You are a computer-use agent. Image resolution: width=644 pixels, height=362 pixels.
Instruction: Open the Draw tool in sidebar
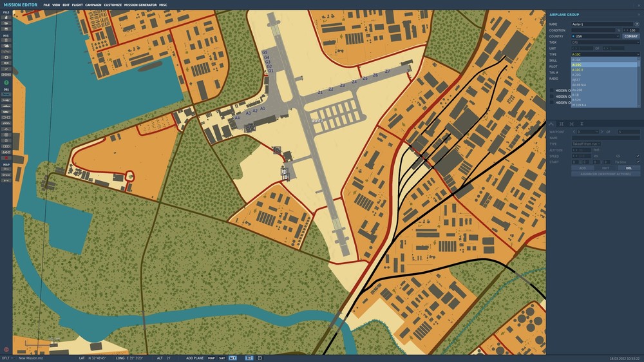point(6,175)
